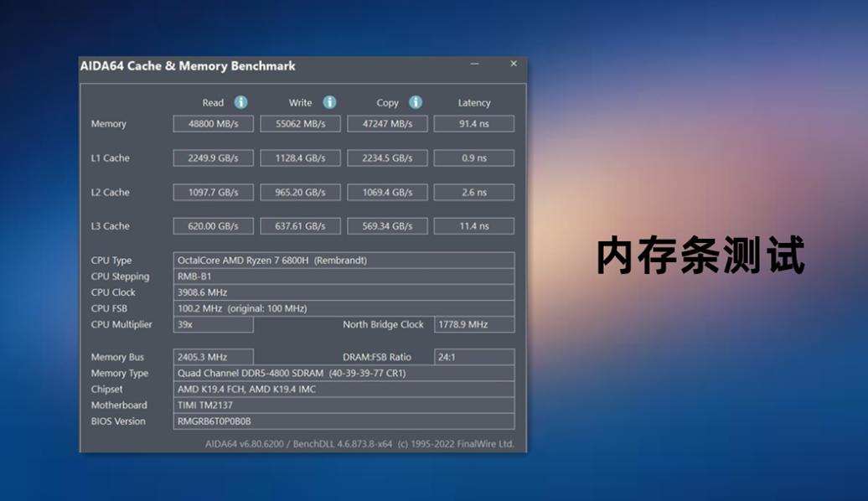Select the Memory Type field showing DDR5-4800
868x501 pixels.
click(344, 373)
